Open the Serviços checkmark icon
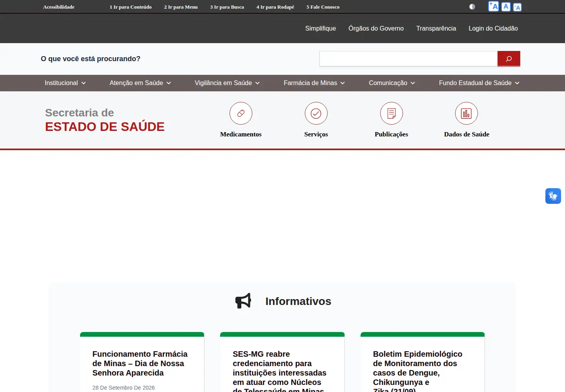Viewport: 565px width, 392px height. pos(316,113)
